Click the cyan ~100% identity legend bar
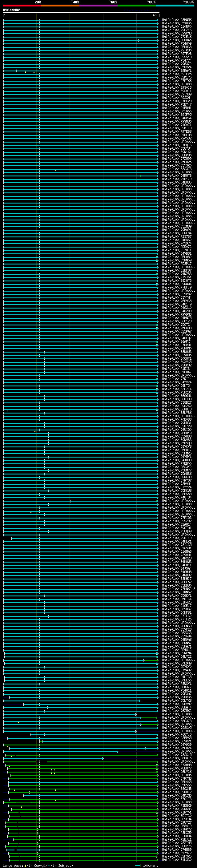This screenshot has width=197, height=868. (175, 6)
